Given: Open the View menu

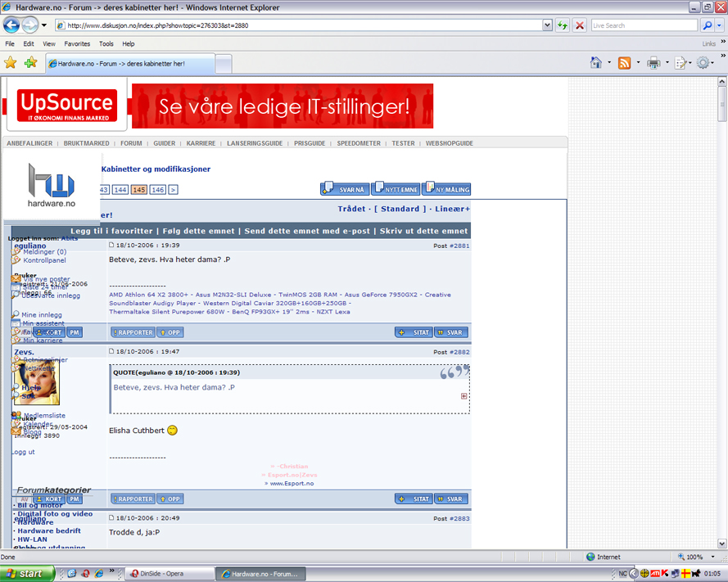Looking at the screenshot, I should (49, 43).
